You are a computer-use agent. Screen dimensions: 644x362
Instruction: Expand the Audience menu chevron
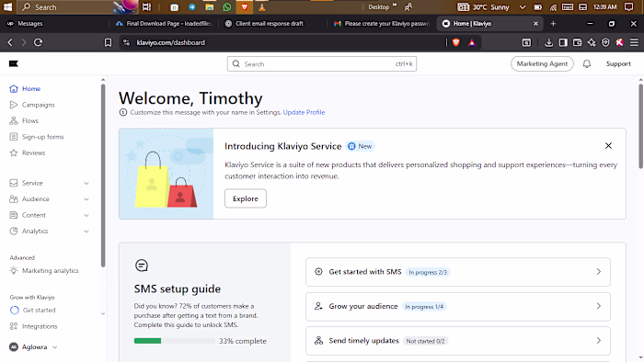click(x=86, y=198)
